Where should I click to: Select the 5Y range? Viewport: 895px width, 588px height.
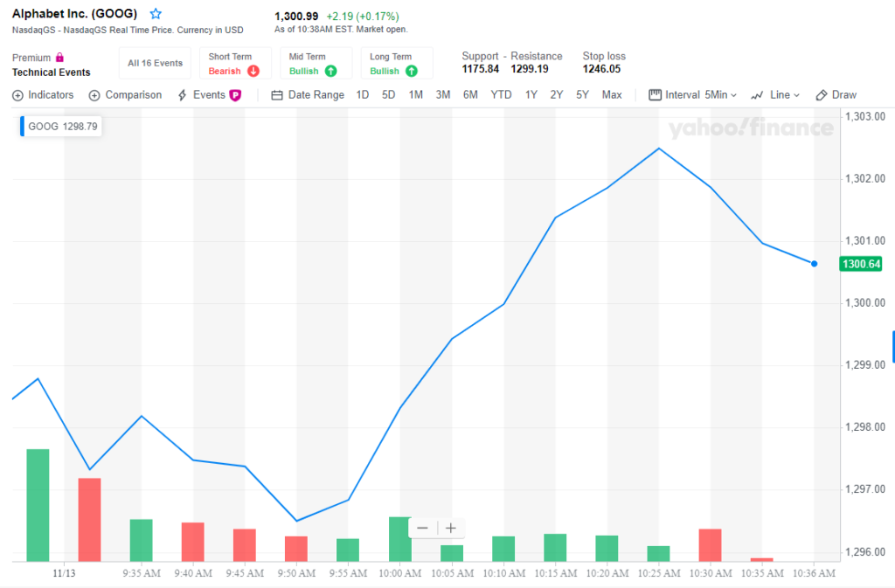pos(582,95)
